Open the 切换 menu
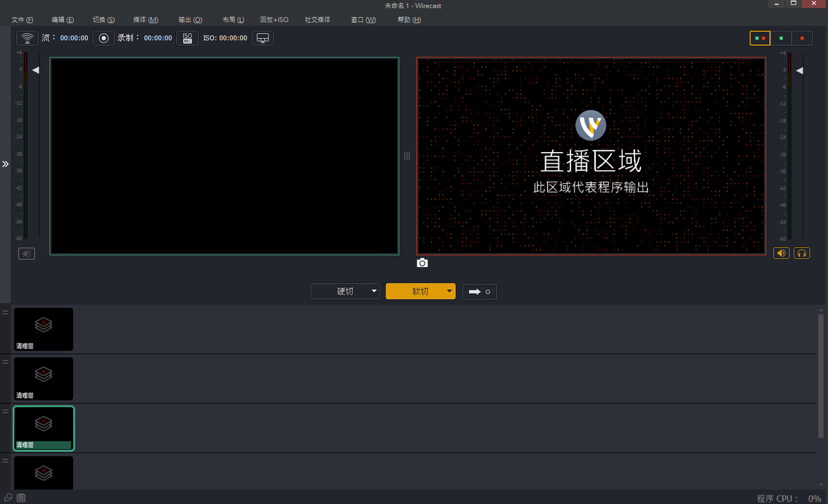Image resolution: width=828 pixels, height=504 pixels. coord(103,20)
